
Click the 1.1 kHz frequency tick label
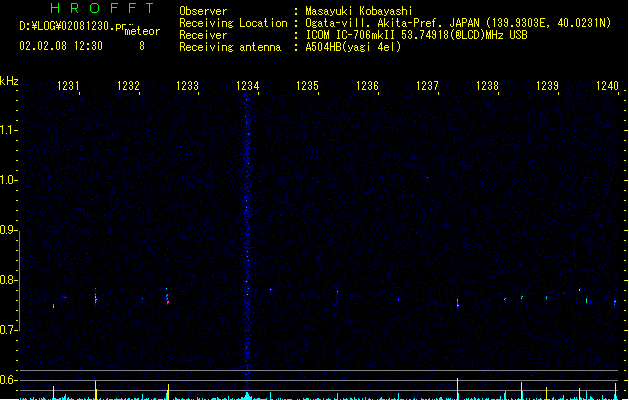coord(8,130)
